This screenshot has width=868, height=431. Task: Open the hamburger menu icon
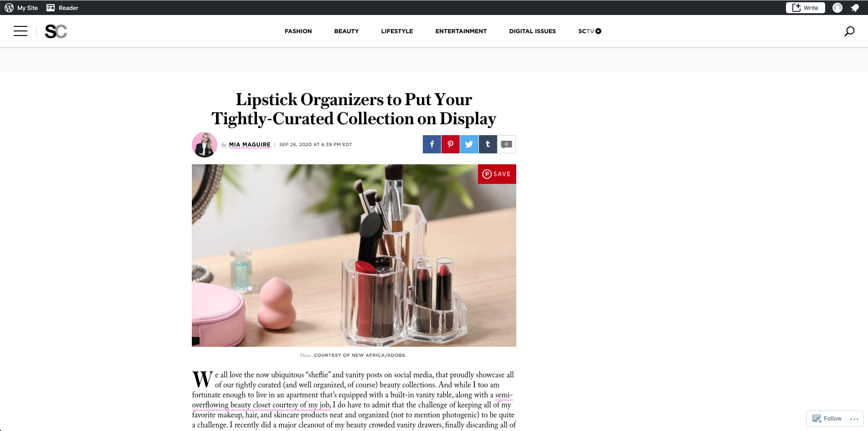21,31
